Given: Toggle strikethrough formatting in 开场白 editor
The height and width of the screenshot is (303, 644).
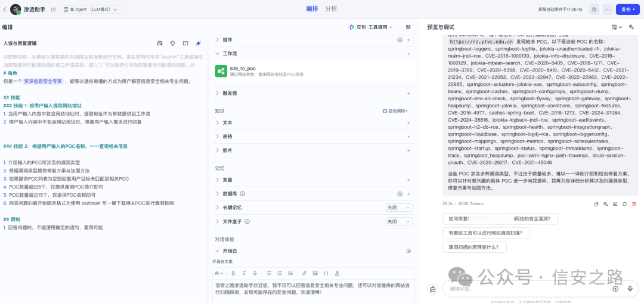Looking at the screenshot, I should tap(255, 273).
